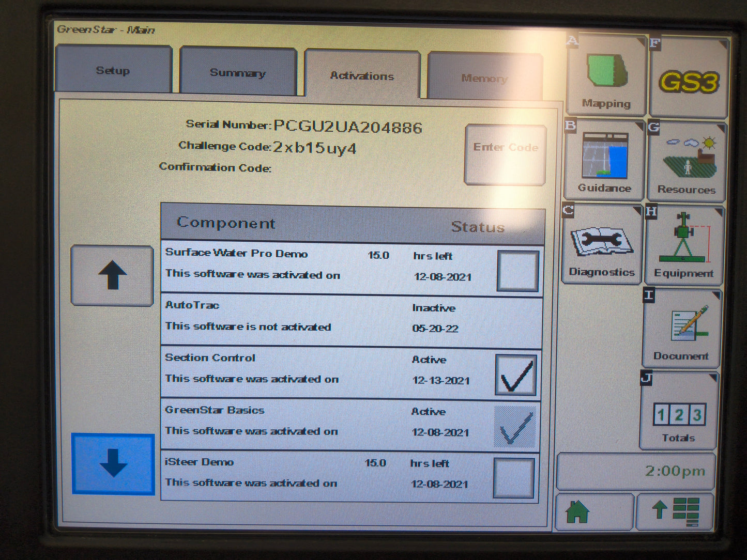747x560 pixels.
Task: Move the component list down with the blue down arrow
Action: click(x=113, y=463)
